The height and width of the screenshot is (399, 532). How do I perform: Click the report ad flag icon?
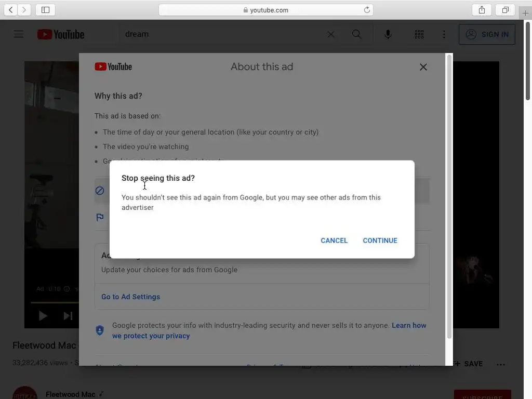tap(100, 217)
